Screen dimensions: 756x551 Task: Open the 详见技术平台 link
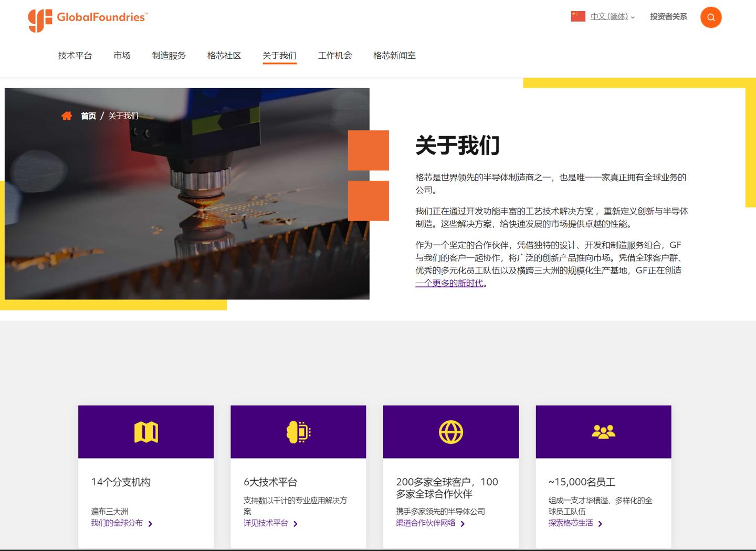click(266, 523)
